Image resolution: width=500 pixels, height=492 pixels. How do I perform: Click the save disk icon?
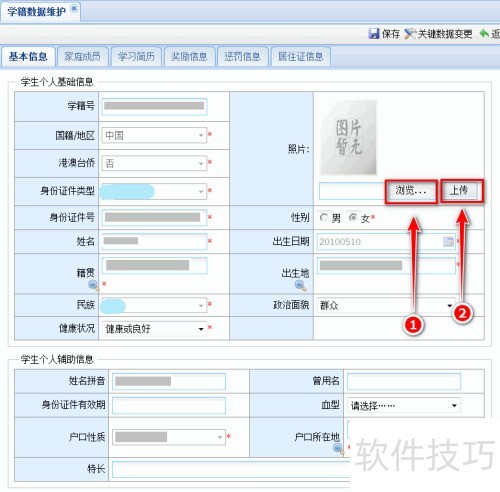point(374,34)
